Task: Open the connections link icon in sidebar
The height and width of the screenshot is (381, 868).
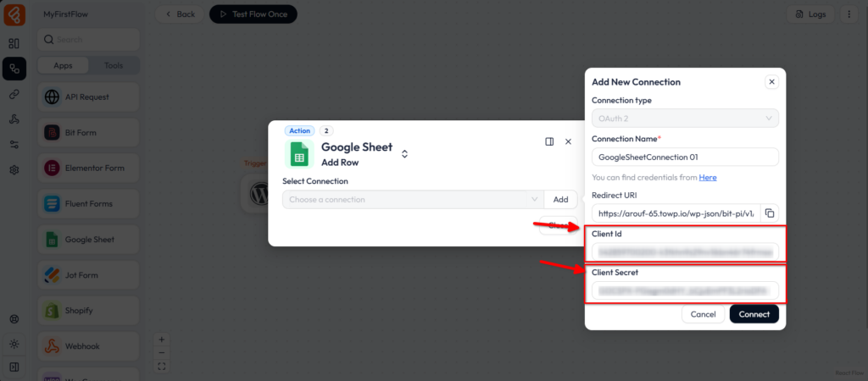Action: (x=14, y=95)
